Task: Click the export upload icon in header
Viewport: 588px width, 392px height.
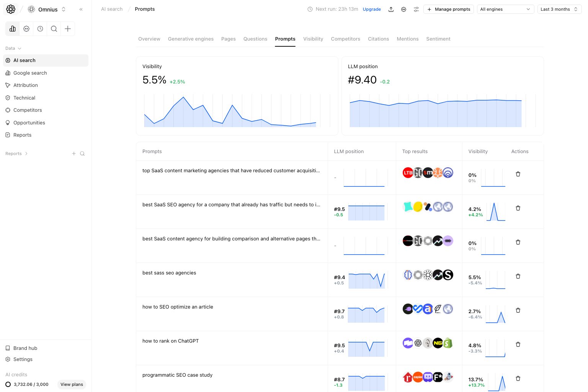Action: click(391, 9)
